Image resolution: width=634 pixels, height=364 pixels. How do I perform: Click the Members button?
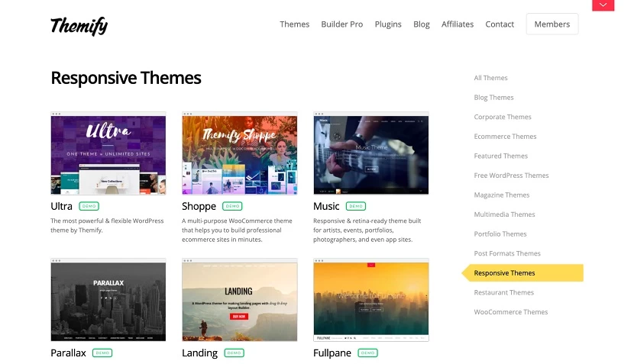552,24
